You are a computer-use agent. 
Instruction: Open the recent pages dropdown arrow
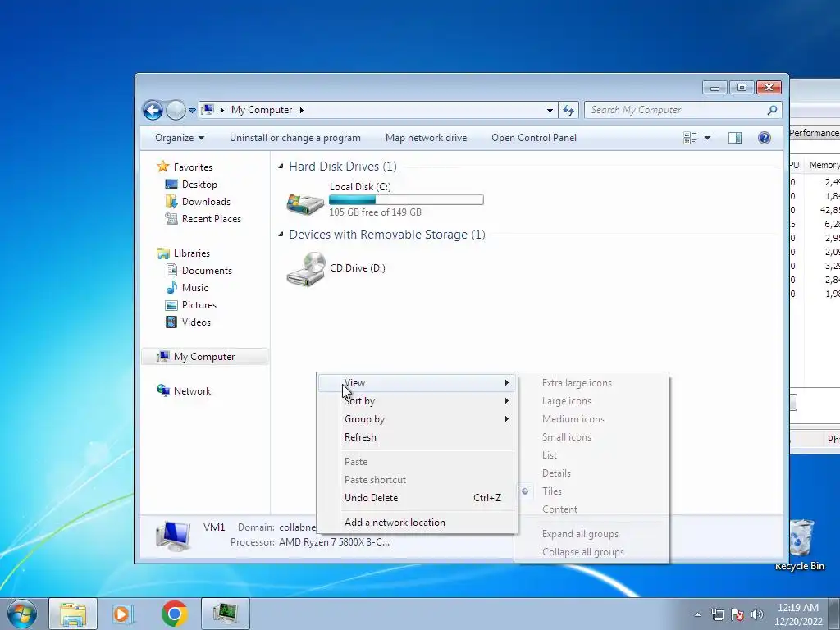(x=192, y=111)
